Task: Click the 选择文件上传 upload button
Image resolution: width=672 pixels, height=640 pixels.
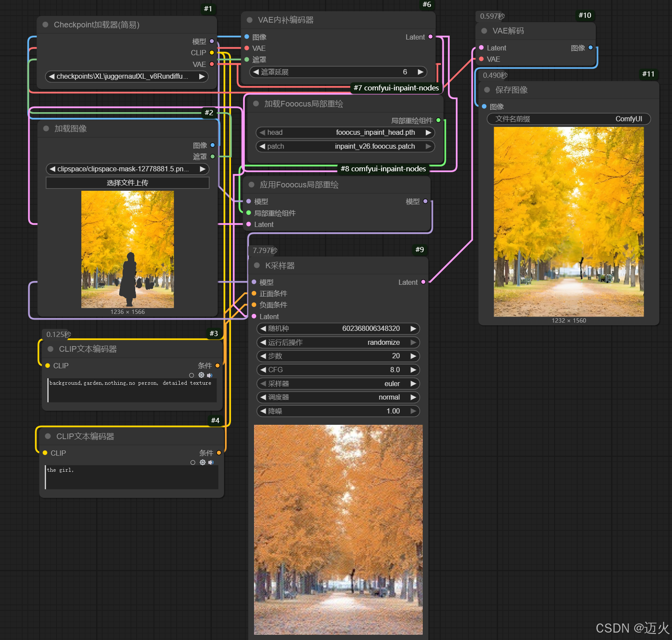Action: 127,183
